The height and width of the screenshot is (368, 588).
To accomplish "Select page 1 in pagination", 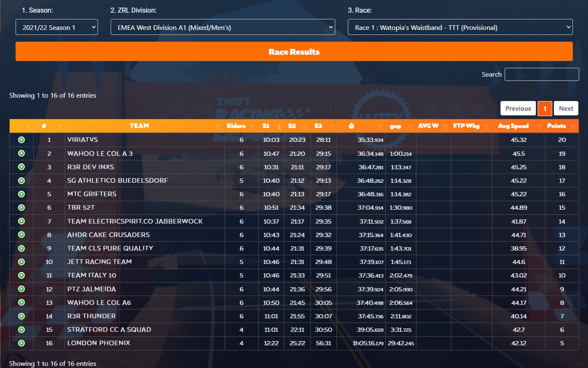I will tap(545, 108).
